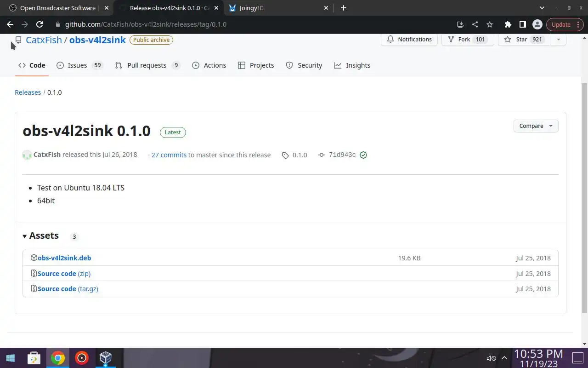This screenshot has width=588, height=368.
Task: Open the Microsoft Store taskbar icon
Action: [x=34, y=358]
